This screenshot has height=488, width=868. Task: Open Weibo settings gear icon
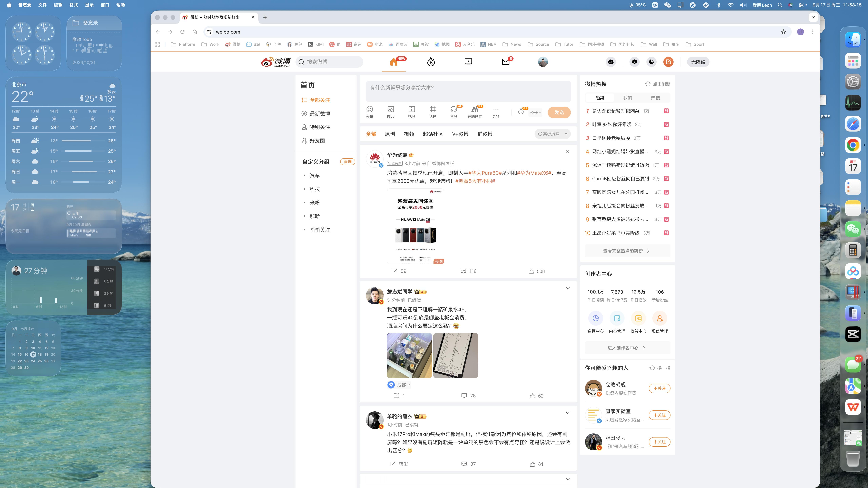point(635,62)
